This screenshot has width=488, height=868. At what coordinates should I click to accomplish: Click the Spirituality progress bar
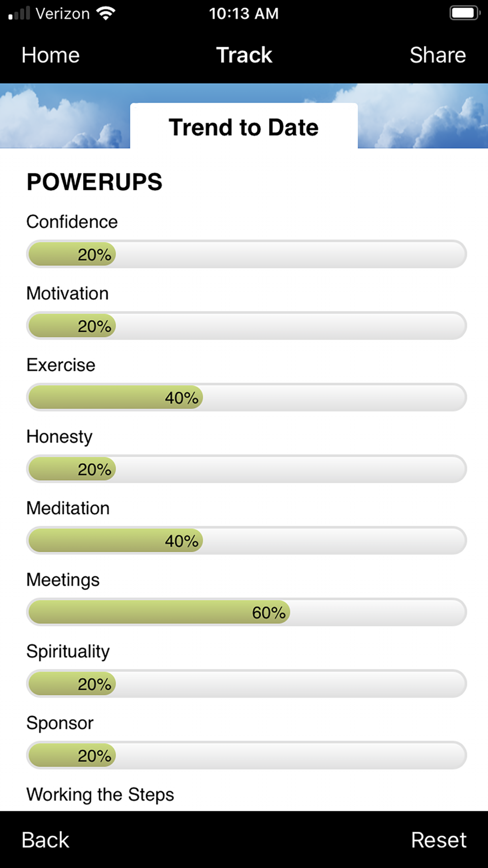point(246,683)
